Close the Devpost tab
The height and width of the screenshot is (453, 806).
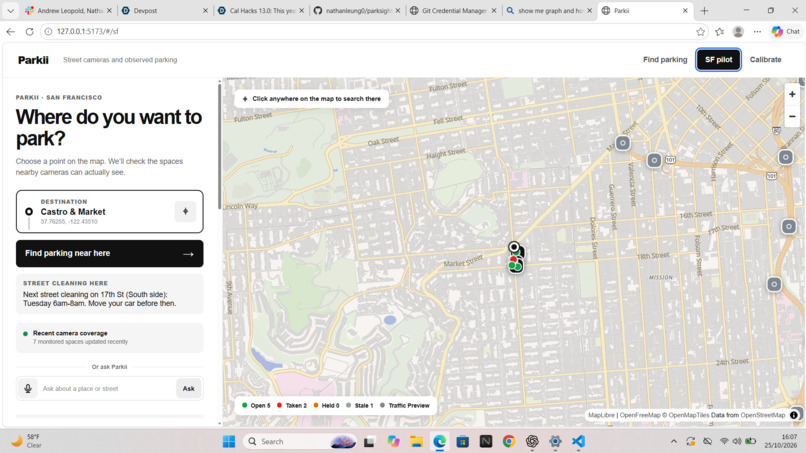(205, 10)
